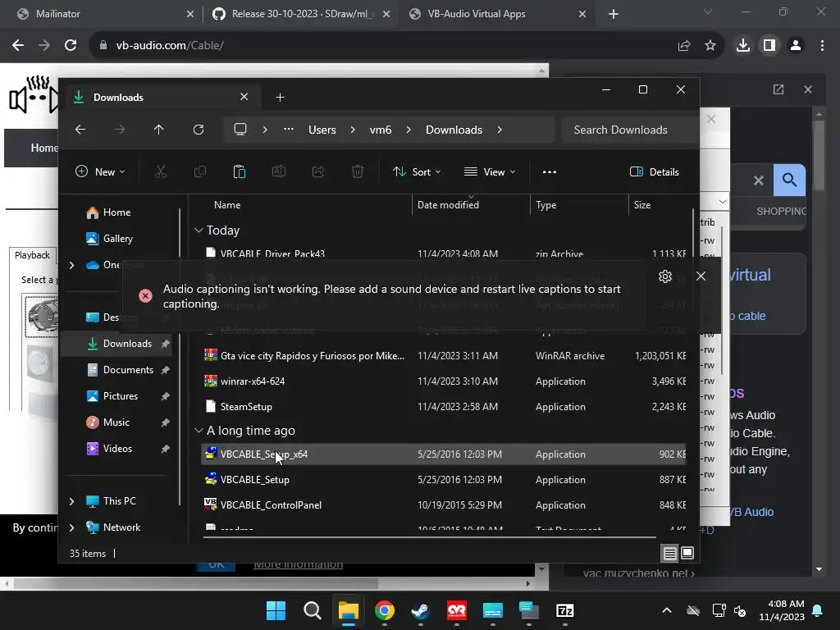The image size is (840, 630).
Task: Click the Share icon in Explorer toolbar
Action: [318, 172]
